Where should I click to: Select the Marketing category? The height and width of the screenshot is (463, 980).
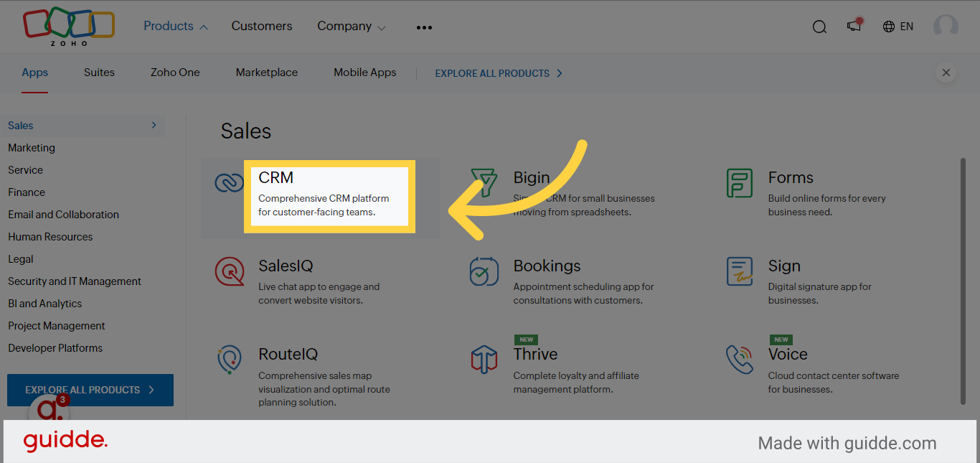click(x=32, y=147)
